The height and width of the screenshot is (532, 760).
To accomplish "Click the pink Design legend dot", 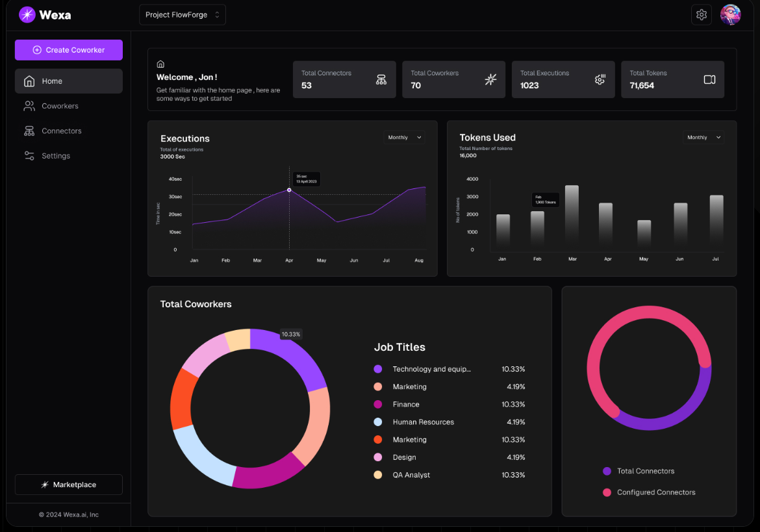I will click(x=378, y=457).
